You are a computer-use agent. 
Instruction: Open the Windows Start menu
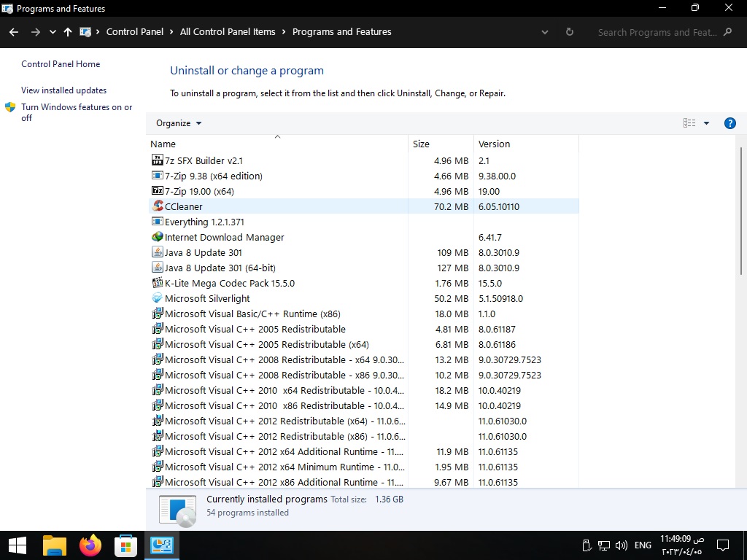pyautogui.click(x=18, y=545)
